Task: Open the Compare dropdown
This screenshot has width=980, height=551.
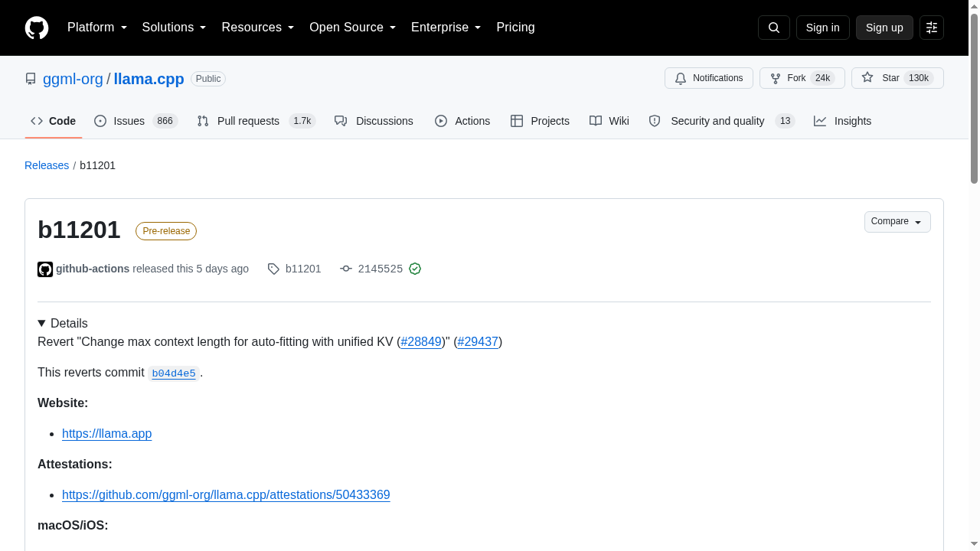Action: tap(897, 222)
